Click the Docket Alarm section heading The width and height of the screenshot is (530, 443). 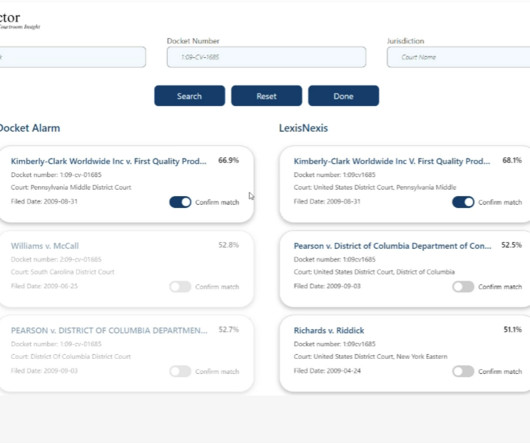click(30, 128)
